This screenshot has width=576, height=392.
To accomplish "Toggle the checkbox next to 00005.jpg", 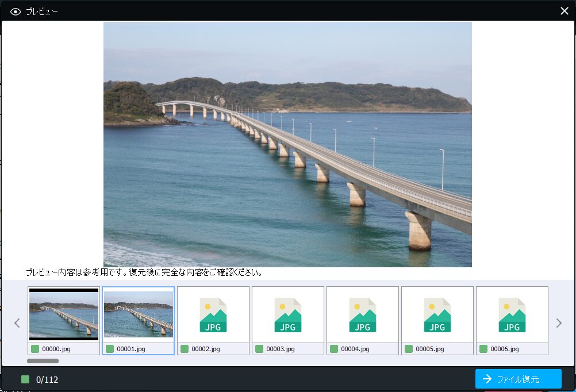I will coord(409,349).
